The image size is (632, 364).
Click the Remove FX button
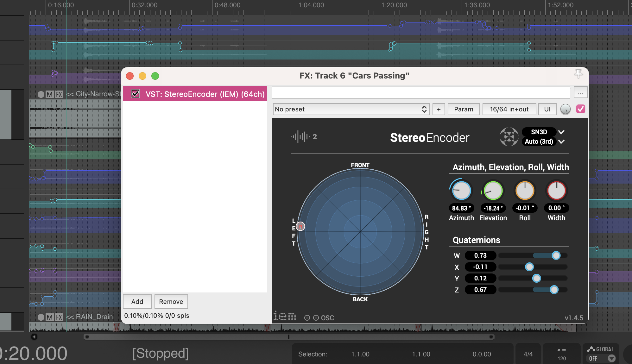171,302
